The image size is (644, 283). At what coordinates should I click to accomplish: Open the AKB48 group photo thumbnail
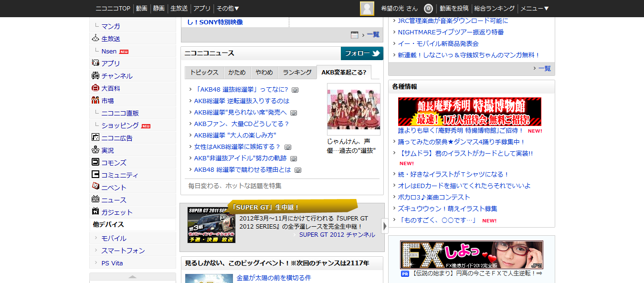click(354, 109)
